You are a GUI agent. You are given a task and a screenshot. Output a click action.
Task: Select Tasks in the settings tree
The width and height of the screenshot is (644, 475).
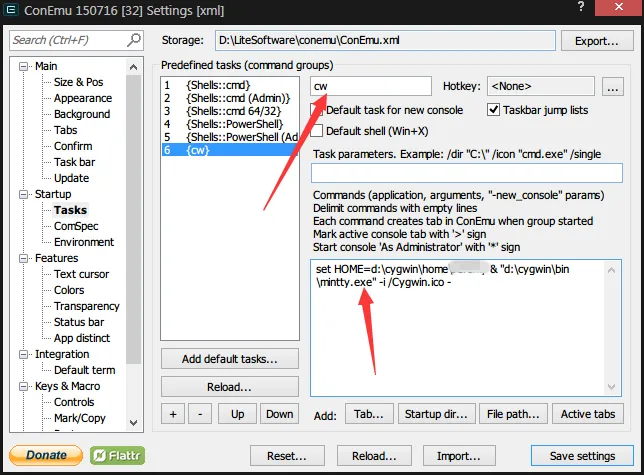coord(70,210)
